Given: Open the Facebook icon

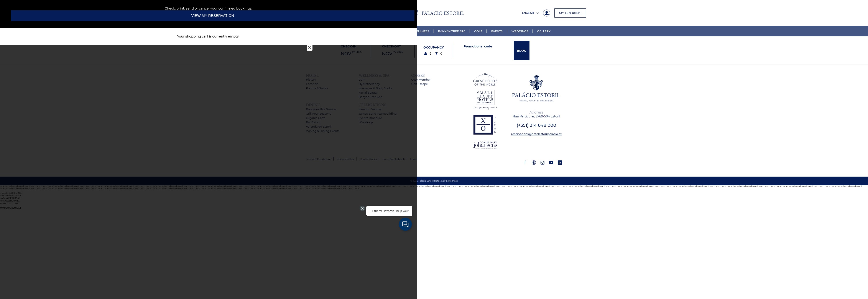Looking at the screenshot, I should (525, 162).
